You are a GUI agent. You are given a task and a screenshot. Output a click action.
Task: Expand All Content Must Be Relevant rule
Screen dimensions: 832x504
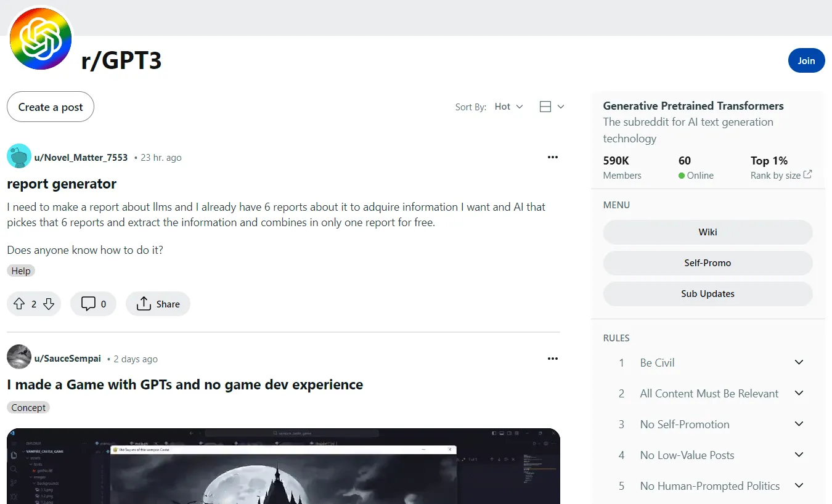(799, 393)
